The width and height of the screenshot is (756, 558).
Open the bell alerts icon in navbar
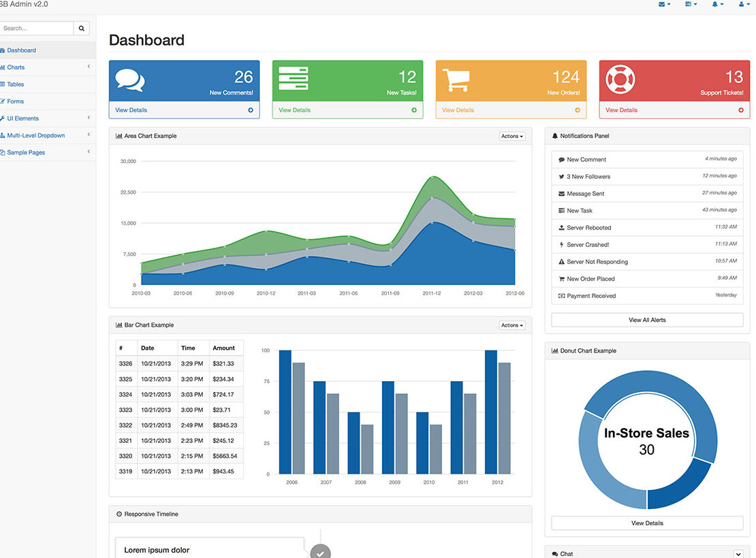(x=717, y=4)
